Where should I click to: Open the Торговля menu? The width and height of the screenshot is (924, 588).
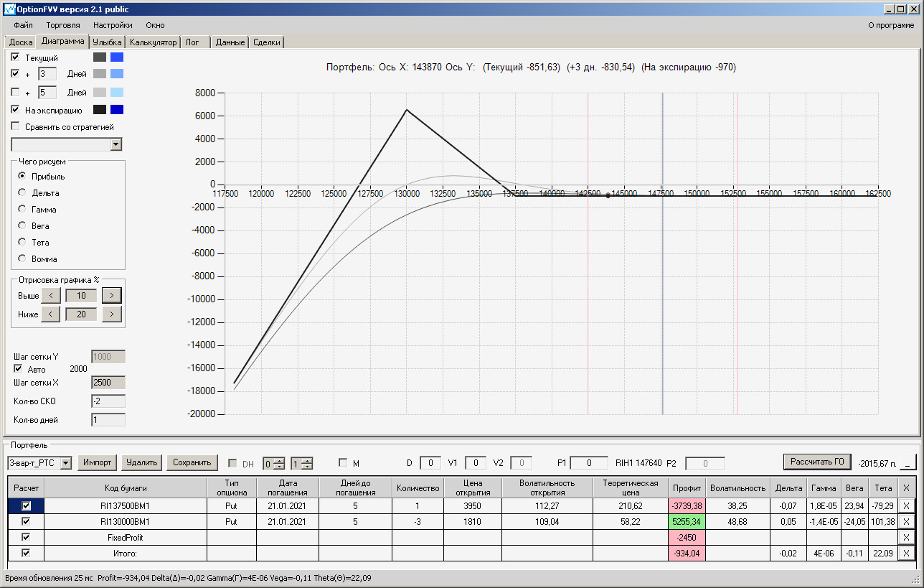tap(63, 25)
